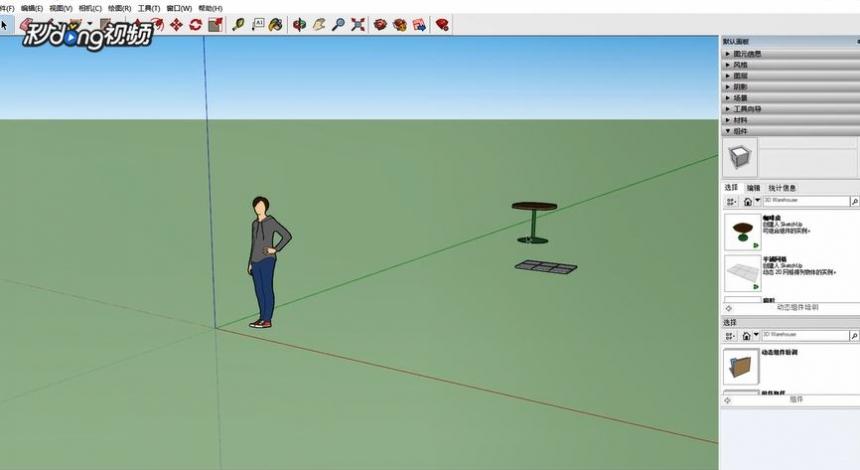Activate the Zoom magnifier tool
The image size is (860, 470).
pos(339,25)
